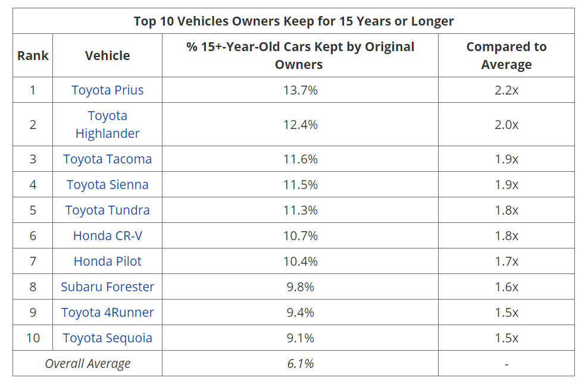Follow the Toyota Sequoia link
588x384 pixels.
108,338
